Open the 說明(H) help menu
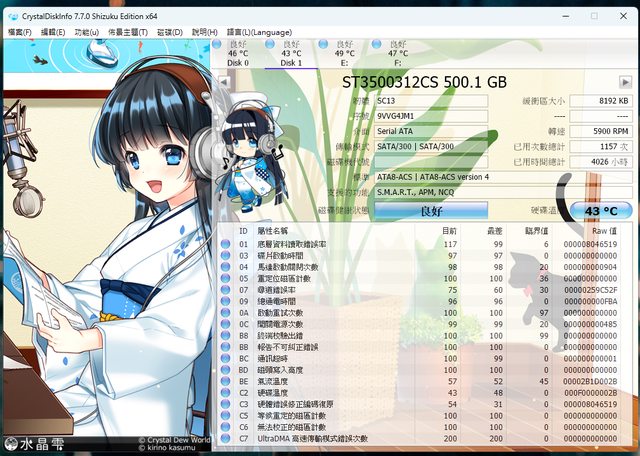This screenshot has width=640, height=456. pos(206,33)
